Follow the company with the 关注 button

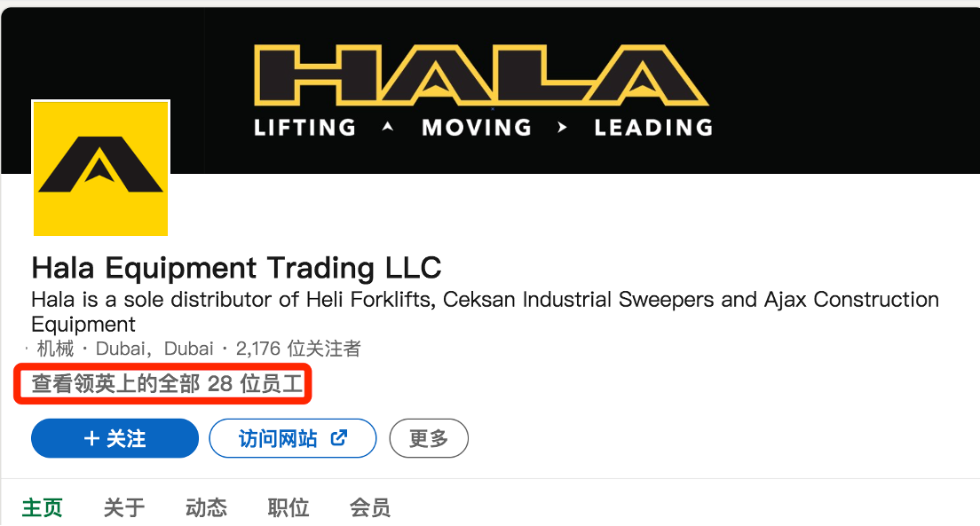pyautogui.click(x=115, y=438)
